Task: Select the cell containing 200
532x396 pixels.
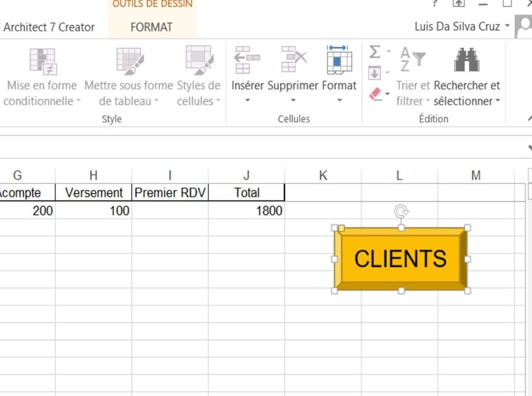Action: 28,210
